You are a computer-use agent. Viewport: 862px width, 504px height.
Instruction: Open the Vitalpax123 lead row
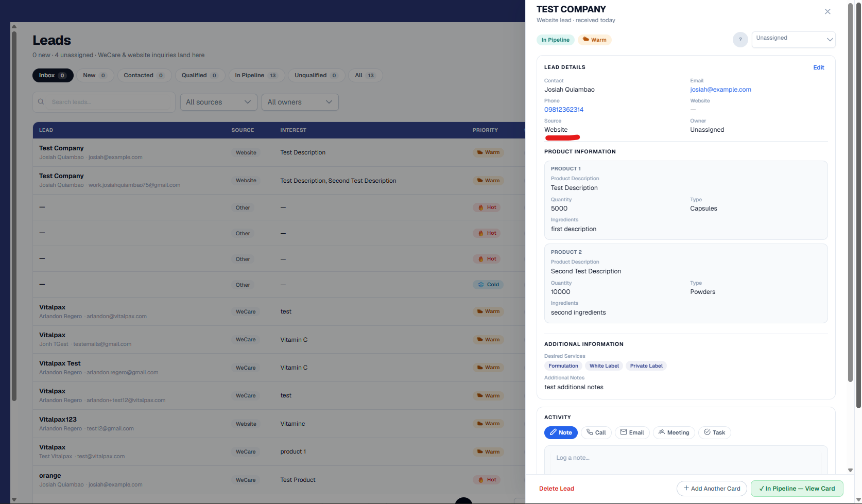pos(279,424)
